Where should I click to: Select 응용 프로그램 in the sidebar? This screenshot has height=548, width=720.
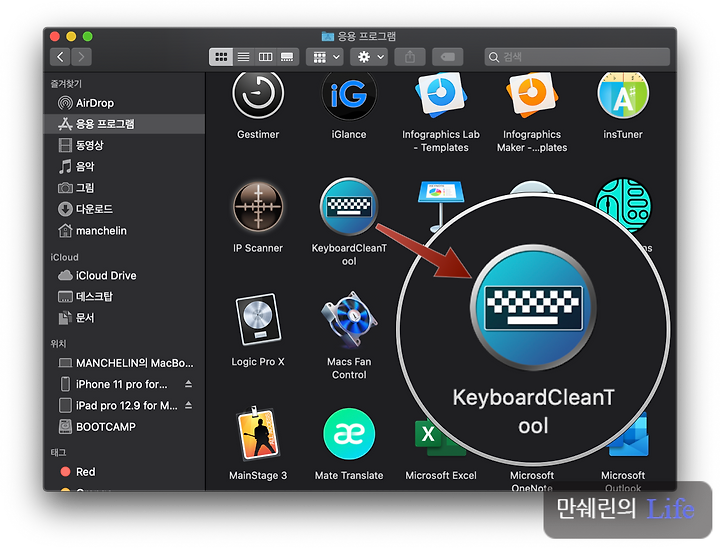[124, 124]
